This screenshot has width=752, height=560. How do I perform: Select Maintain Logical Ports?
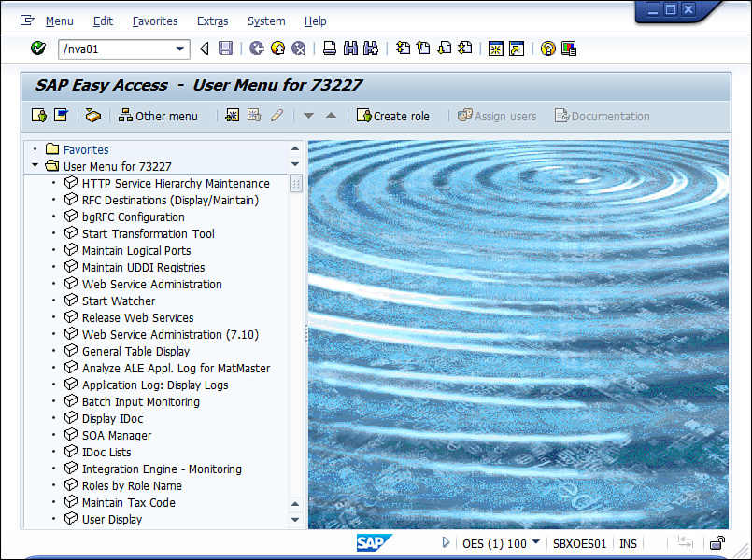point(136,250)
